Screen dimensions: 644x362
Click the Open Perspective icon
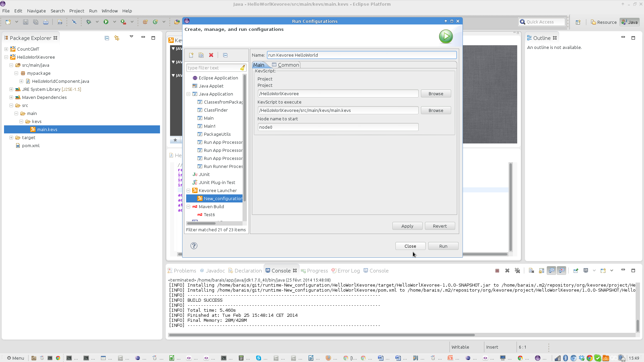click(x=578, y=22)
